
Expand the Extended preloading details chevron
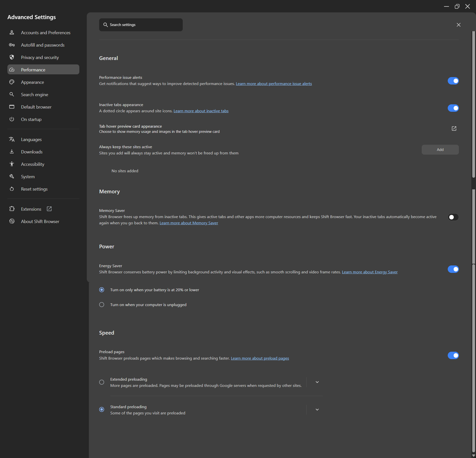[x=317, y=382]
